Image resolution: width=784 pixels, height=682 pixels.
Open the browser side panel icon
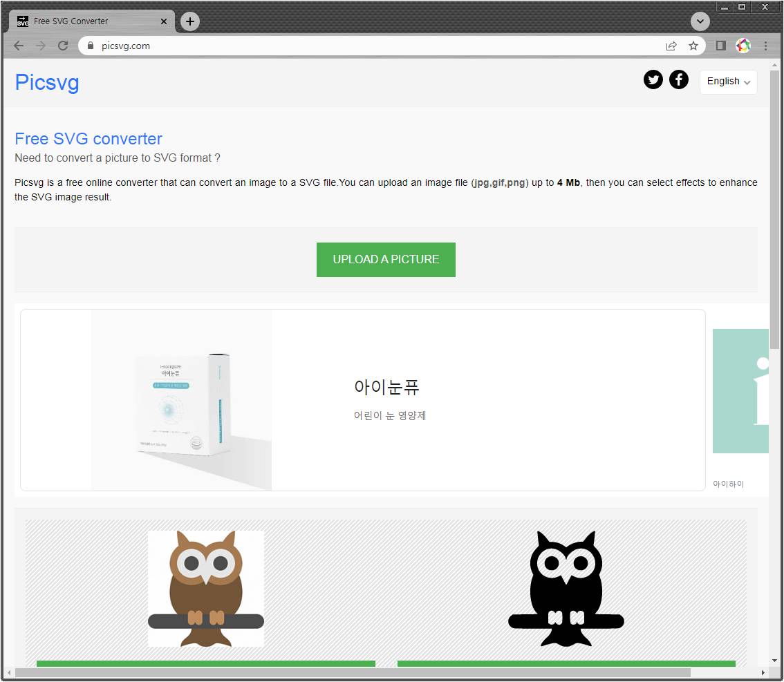(x=720, y=46)
